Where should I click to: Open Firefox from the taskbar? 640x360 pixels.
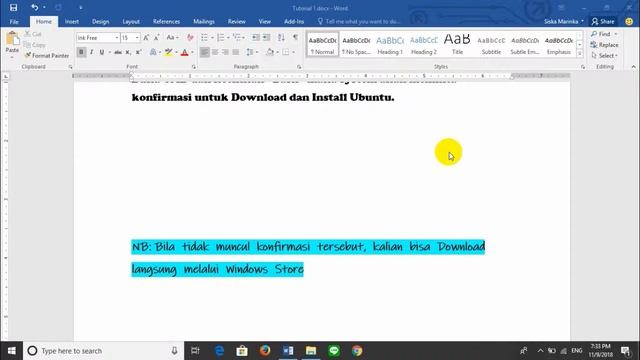(265, 351)
